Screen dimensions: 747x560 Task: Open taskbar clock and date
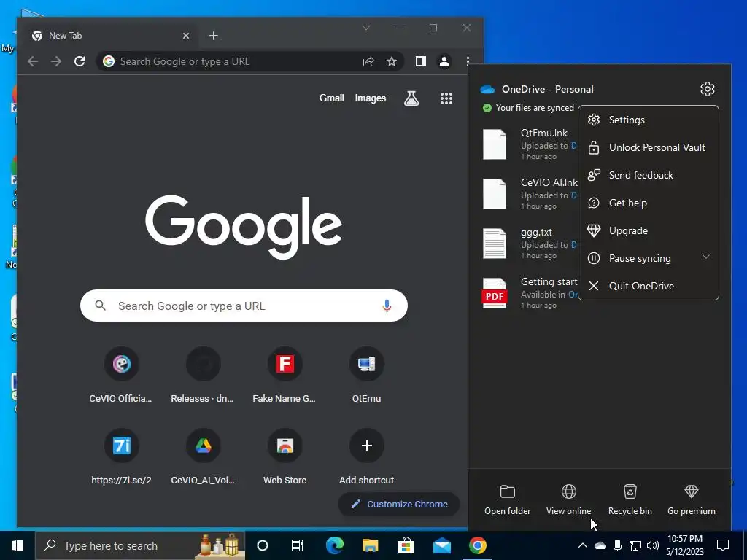pos(684,545)
